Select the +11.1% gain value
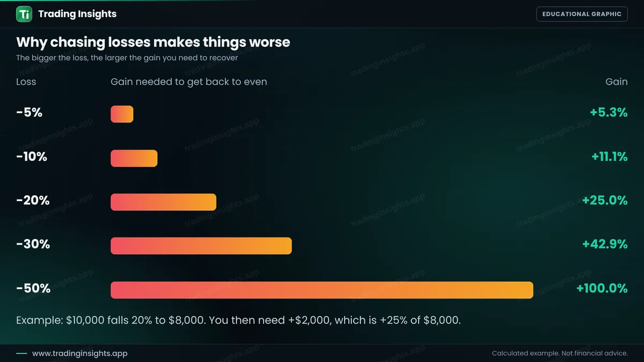Image resolution: width=644 pixels, height=362 pixels. point(610,157)
